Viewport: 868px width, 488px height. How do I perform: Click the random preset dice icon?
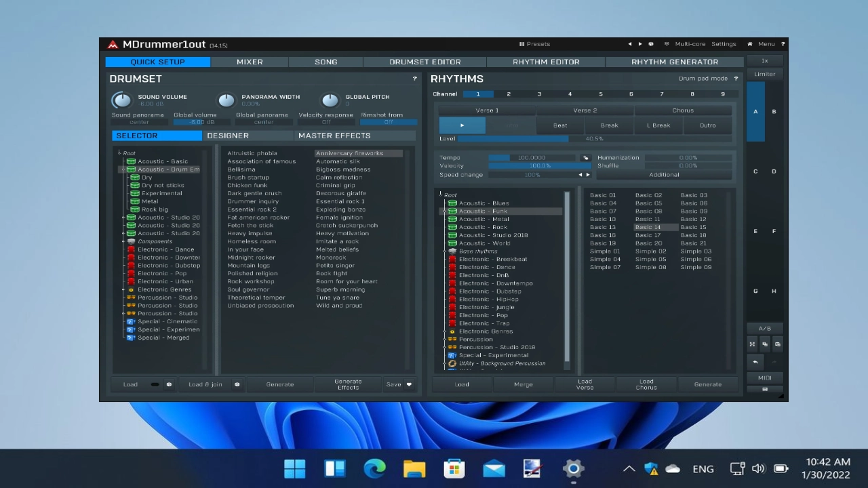tap(651, 44)
